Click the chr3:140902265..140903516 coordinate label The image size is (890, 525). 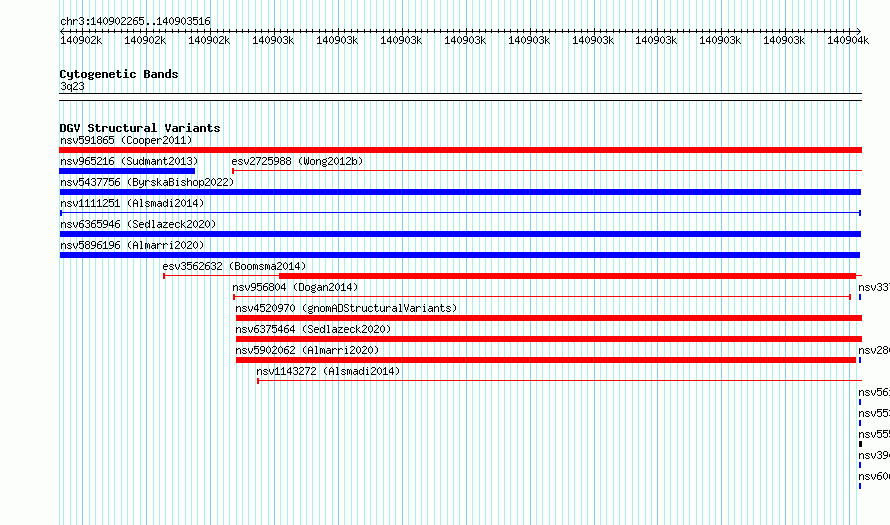point(135,21)
